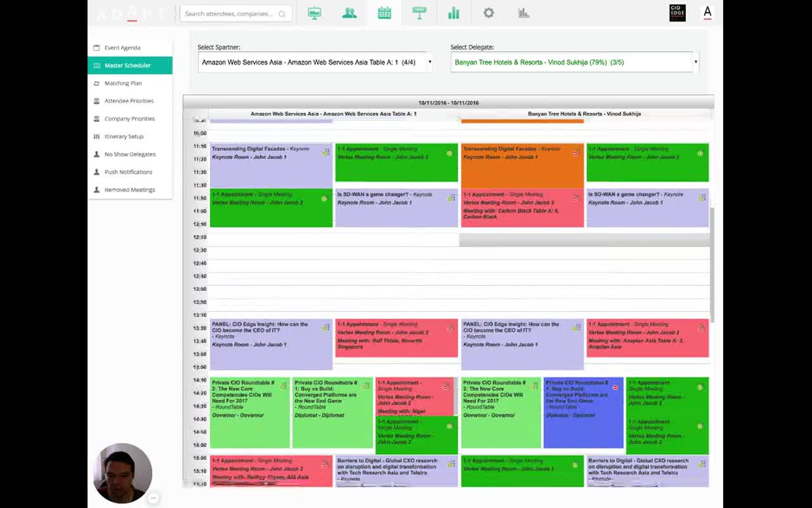
Task: Click remove icon on blue Private CIO Roundtable block
Action: pos(615,387)
